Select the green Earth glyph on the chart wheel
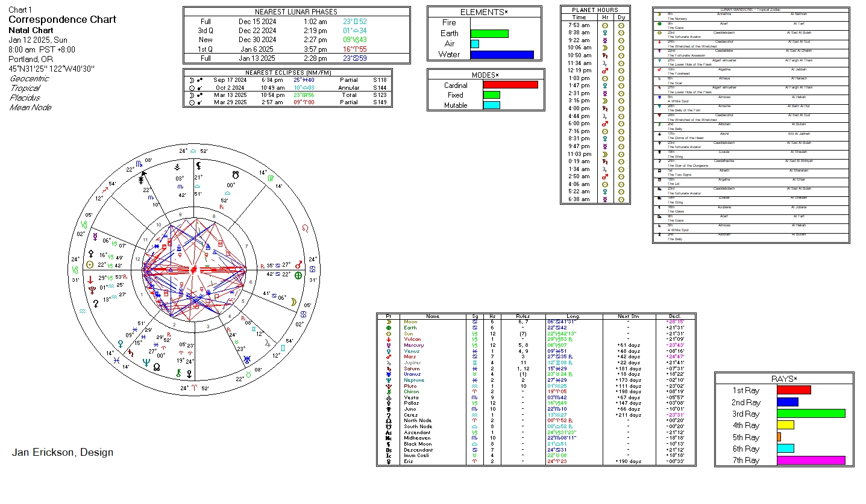The height and width of the screenshot is (504, 866). click(298, 275)
